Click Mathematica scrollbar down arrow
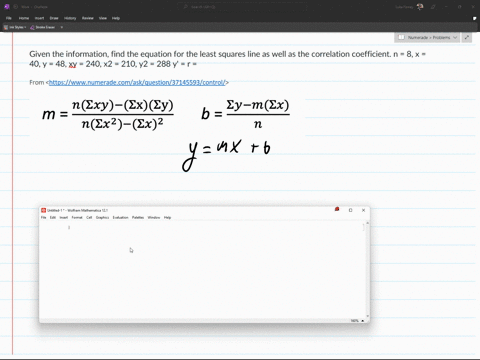Image resolution: width=480 pixels, height=360 pixels. coord(368,316)
